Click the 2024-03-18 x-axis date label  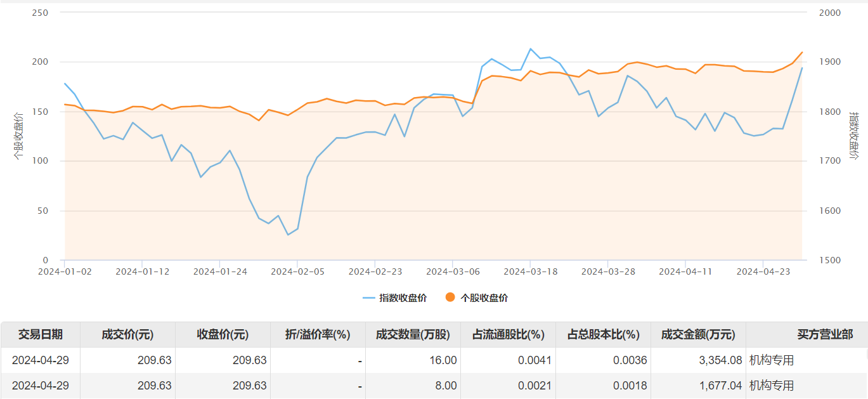pos(530,271)
